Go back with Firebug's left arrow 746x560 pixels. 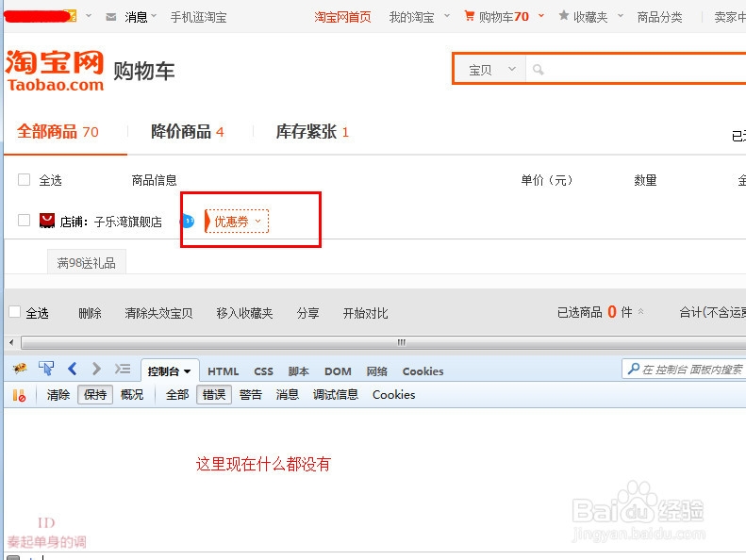(x=73, y=369)
